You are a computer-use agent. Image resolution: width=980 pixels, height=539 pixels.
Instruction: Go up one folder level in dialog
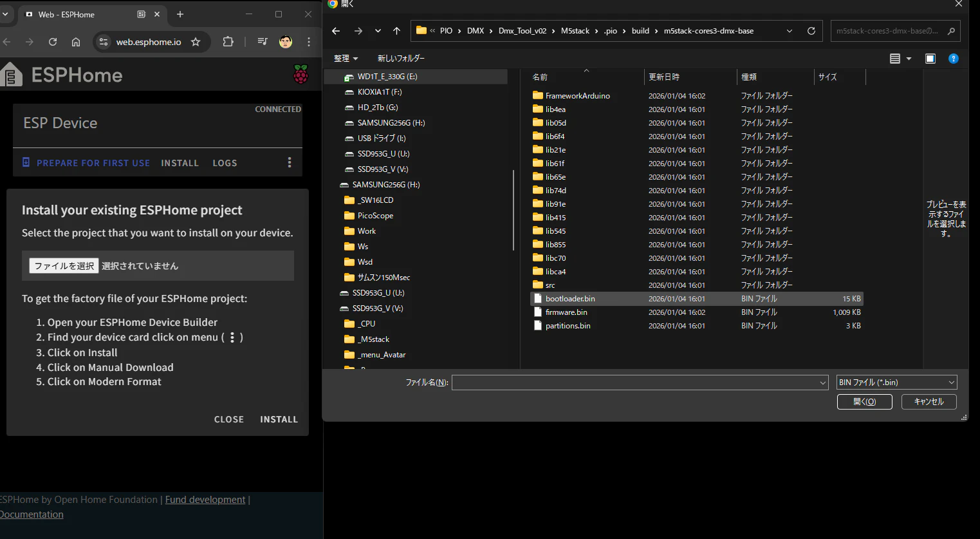[396, 31]
